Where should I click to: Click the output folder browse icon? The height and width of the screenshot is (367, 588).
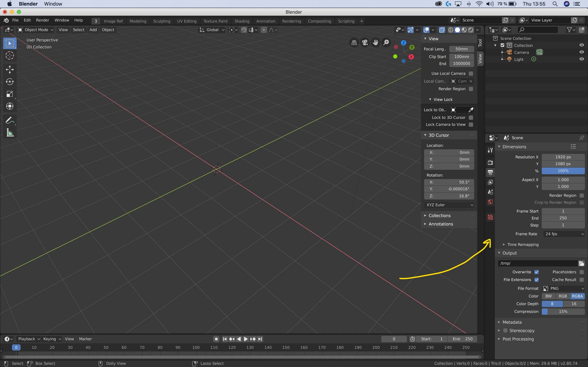tap(581, 263)
